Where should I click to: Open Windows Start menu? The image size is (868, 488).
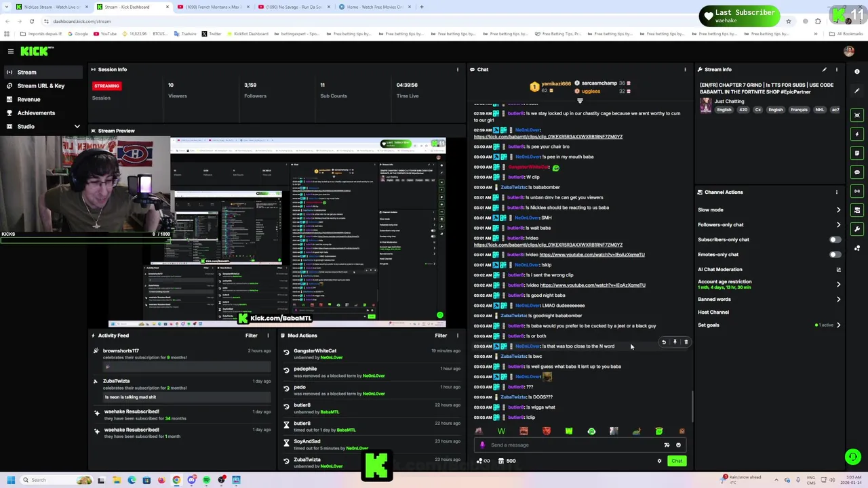click(x=10, y=480)
